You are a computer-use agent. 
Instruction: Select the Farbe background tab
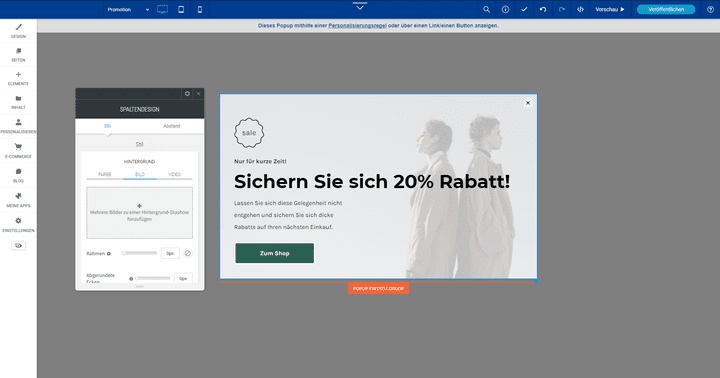pos(105,175)
